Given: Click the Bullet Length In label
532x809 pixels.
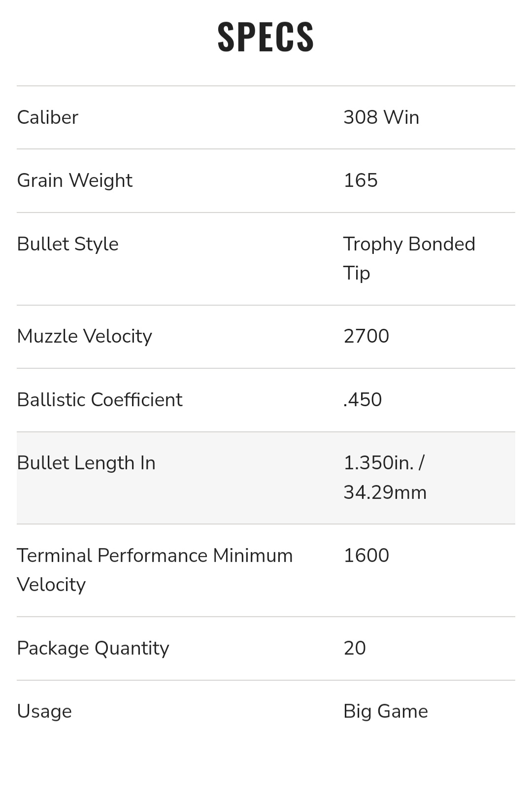Looking at the screenshot, I should (x=86, y=463).
